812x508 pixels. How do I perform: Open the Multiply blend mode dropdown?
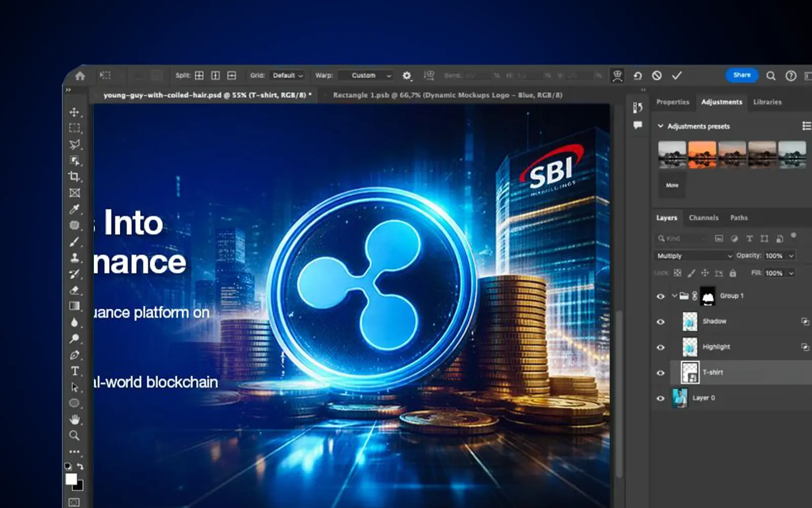click(694, 256)
